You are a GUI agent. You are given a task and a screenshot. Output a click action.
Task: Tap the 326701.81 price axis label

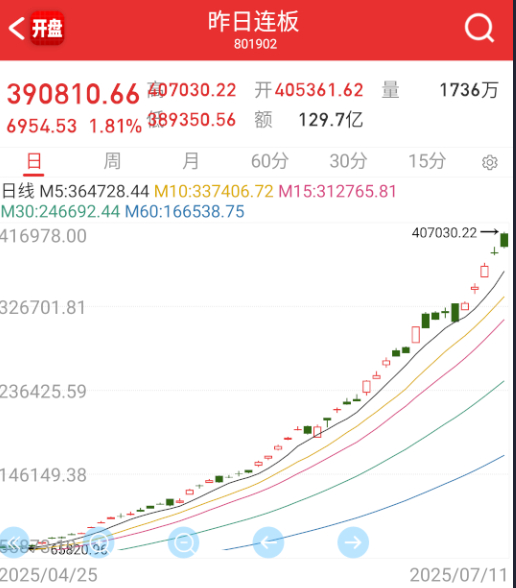pos(43,308)
